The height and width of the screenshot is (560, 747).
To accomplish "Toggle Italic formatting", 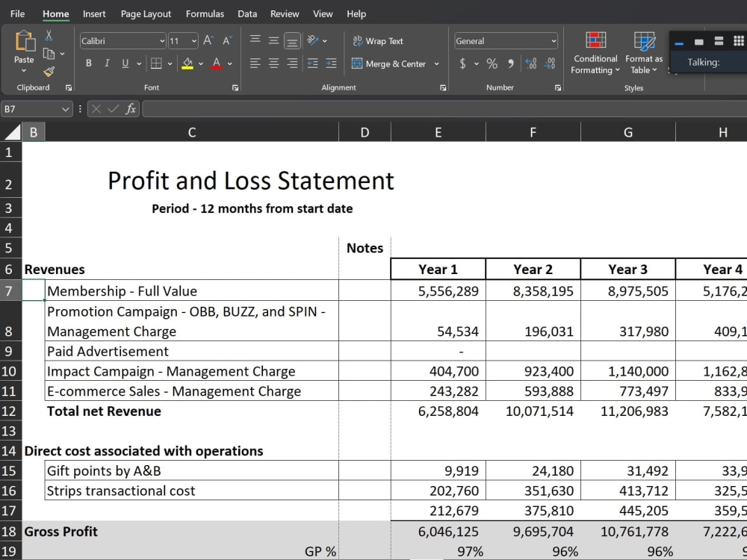I will 108,63.
